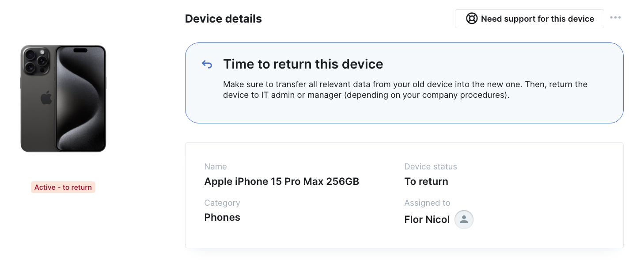This screenshot has height=261, width=644.
Task: Click the return arrow icon in banner
Action: [207, 65]
